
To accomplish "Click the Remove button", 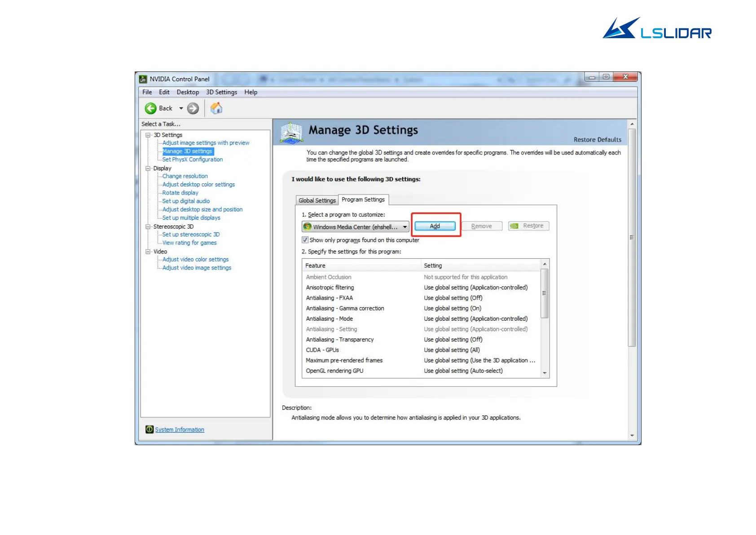I will point(482,226).
